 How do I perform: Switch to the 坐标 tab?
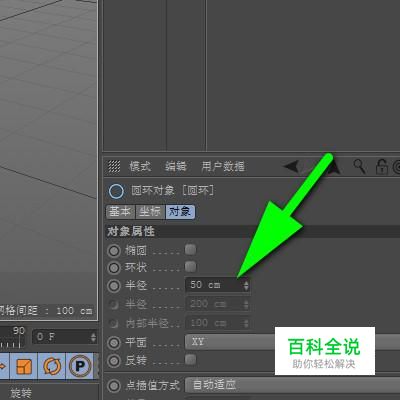point(150,212)
